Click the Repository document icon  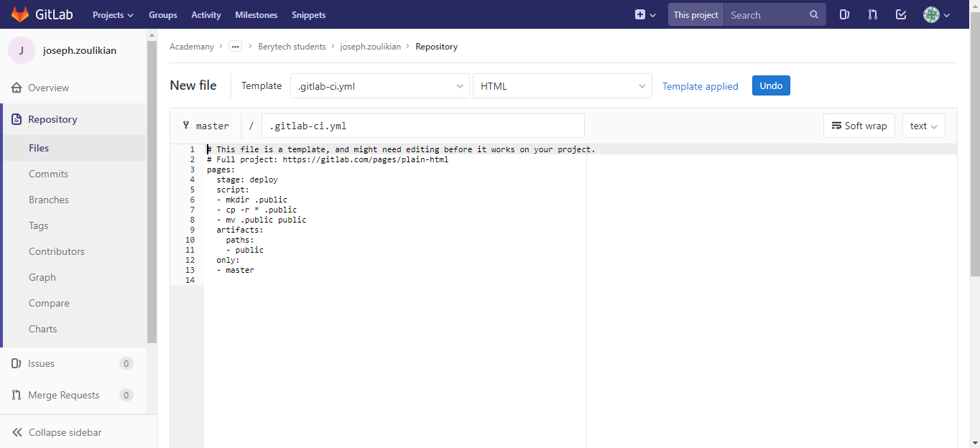click(17, 119)
